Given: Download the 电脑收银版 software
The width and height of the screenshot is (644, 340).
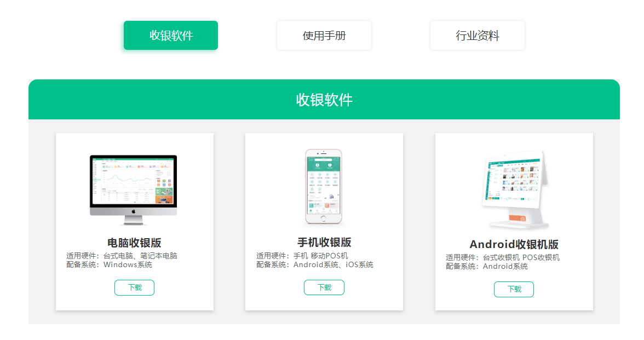Looking at the screenshot, I should pos(134,287).
